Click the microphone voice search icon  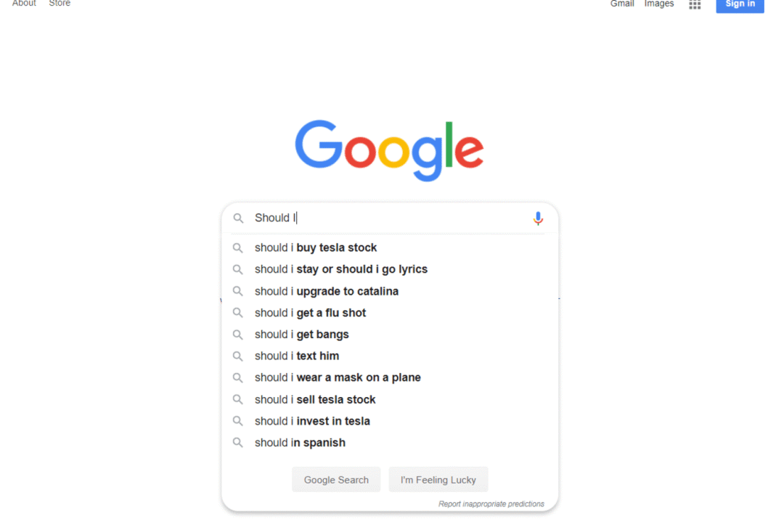point(537,218)
